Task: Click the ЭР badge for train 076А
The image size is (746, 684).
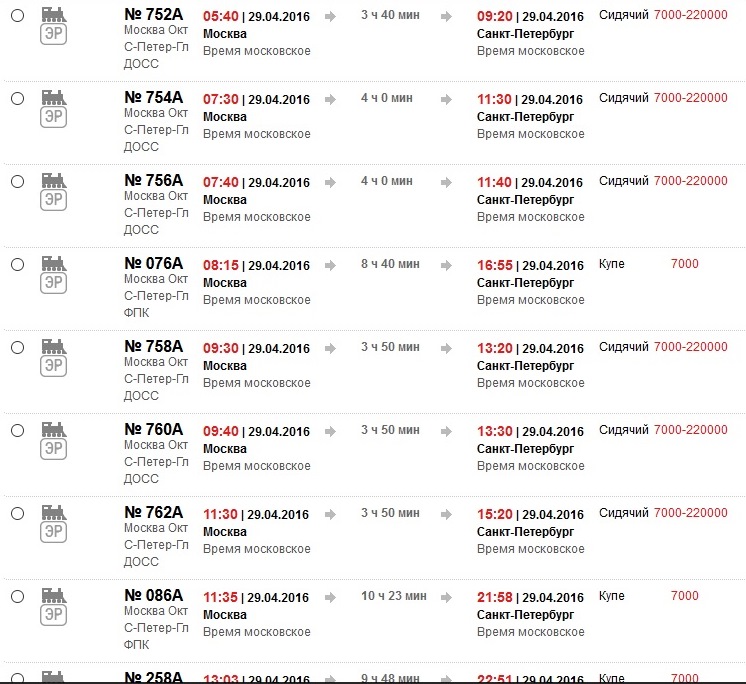Action: [53, 282]
